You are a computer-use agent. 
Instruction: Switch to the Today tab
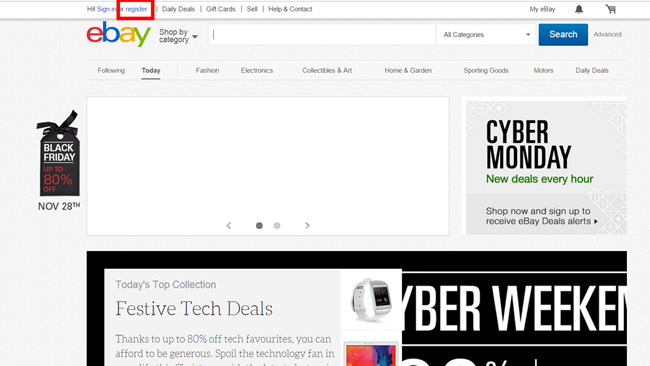tap(151, 70)
